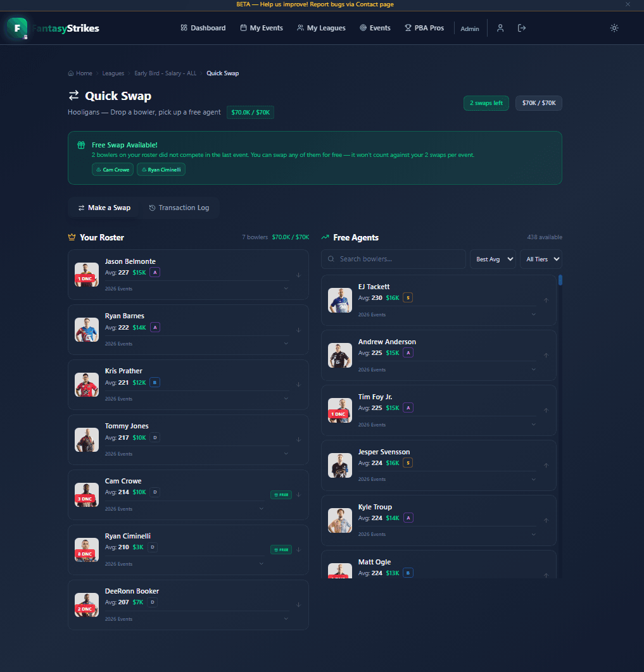The height and width of the screenshot is (672, 644).
Task: Click drop arrow for Kris Prather
Action: coord(298,385)
